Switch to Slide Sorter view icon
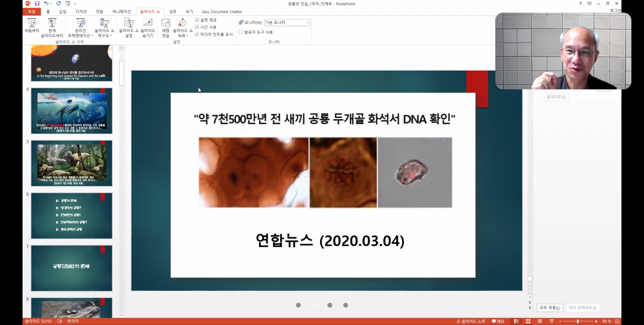Screen dimensions: 644x325 coord(528,321)
